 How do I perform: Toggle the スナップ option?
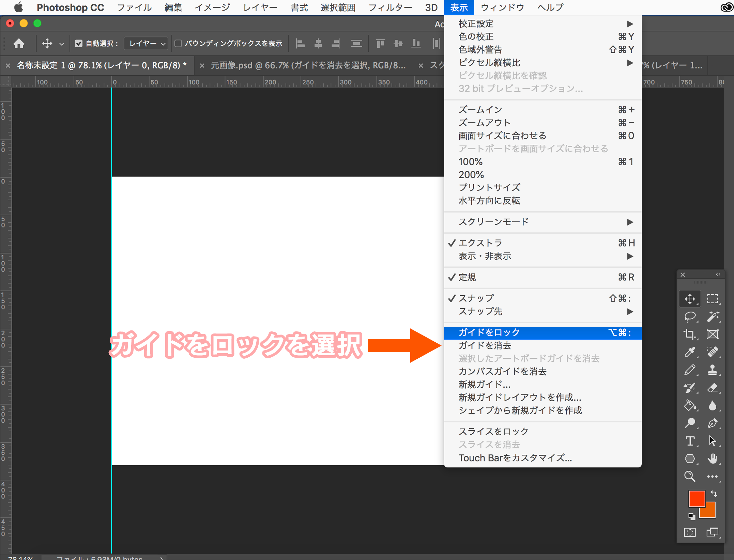(542, 298)
